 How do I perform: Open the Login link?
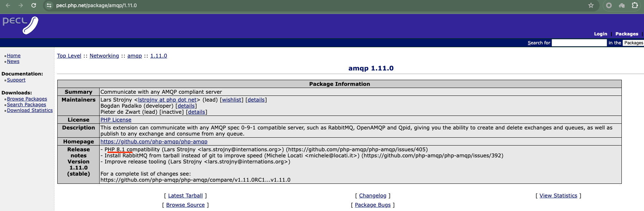[x=601, y=34]
